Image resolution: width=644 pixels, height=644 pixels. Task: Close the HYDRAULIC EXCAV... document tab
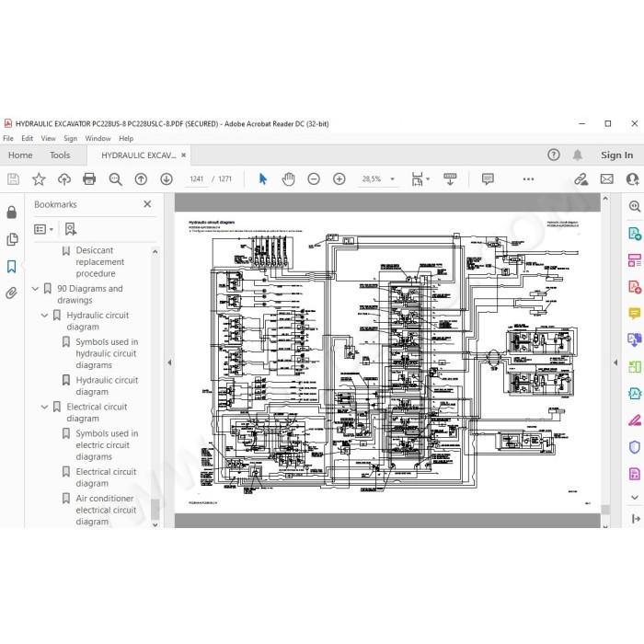tap(184, 155)
